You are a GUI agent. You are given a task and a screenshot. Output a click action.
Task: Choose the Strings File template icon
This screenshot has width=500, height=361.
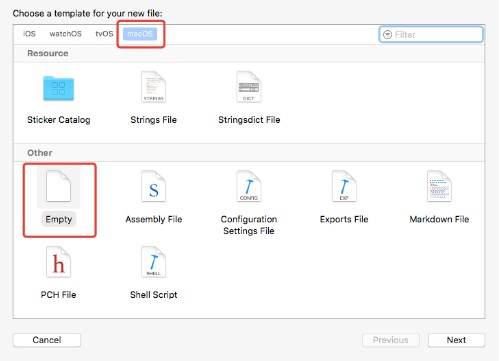153,87
